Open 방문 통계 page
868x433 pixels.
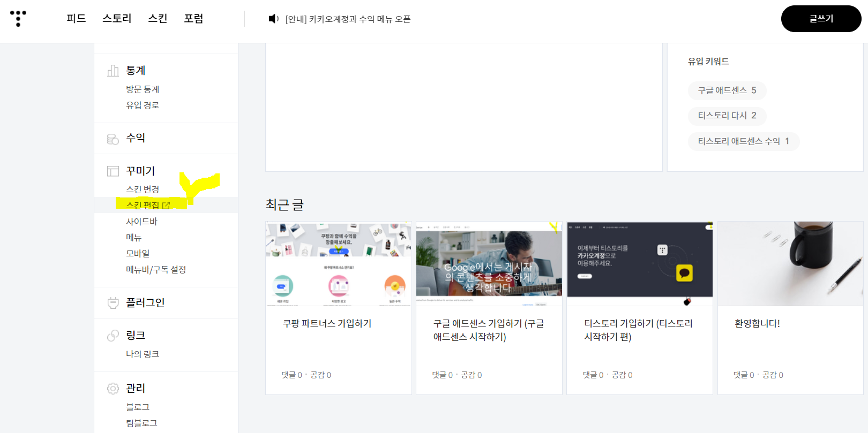tap(143, 89)
